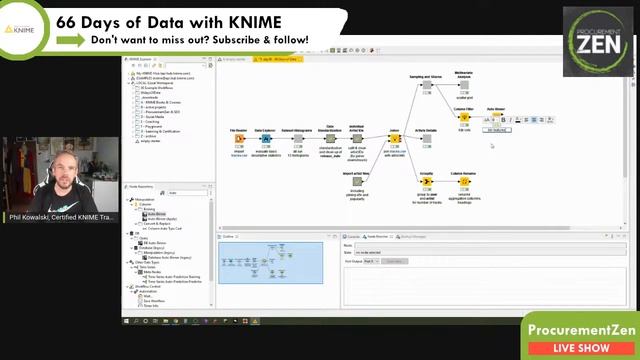Open the Windows Start menu
Viewport: 640px width, 360px height.
click(127, 321)
